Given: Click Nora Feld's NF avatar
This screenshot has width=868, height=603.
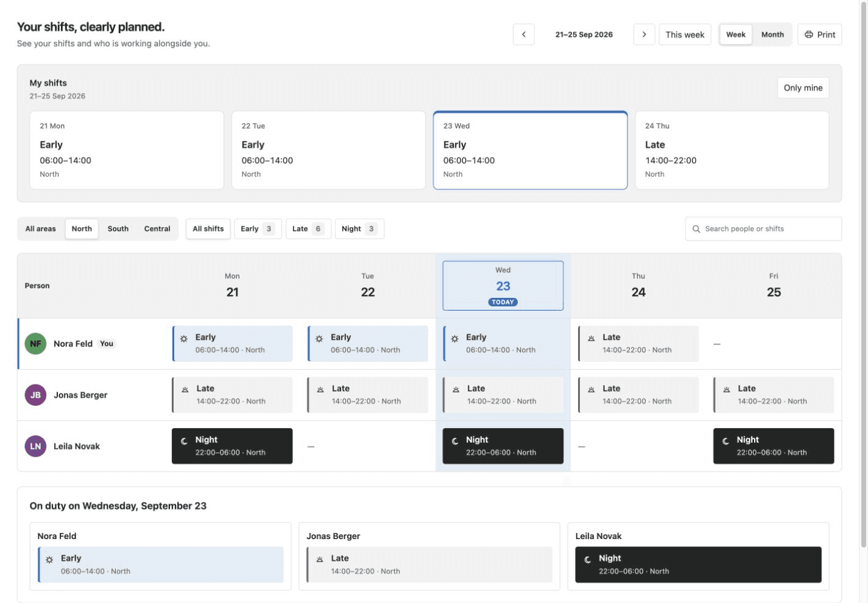Looking at the screenshot, I should coord(35,344).
